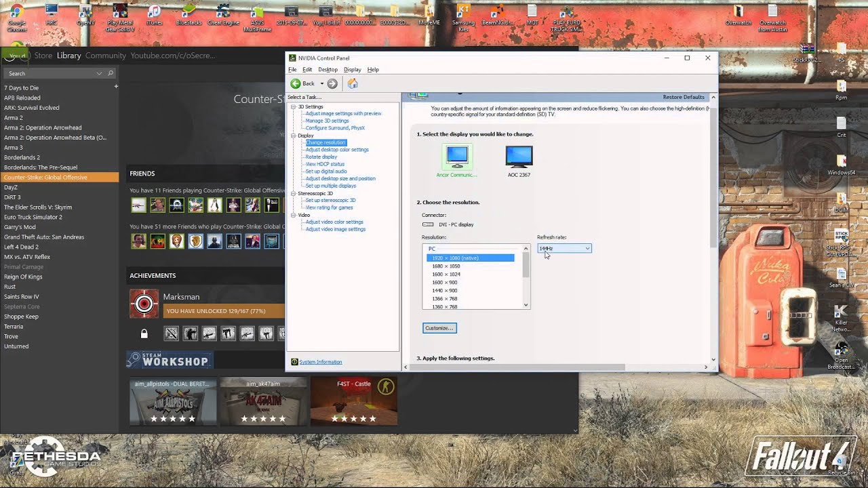Click the Forward arrow in NVIDIA toolbar
The width and height of the screenshot is (868, 488).
tap(332, 83)
